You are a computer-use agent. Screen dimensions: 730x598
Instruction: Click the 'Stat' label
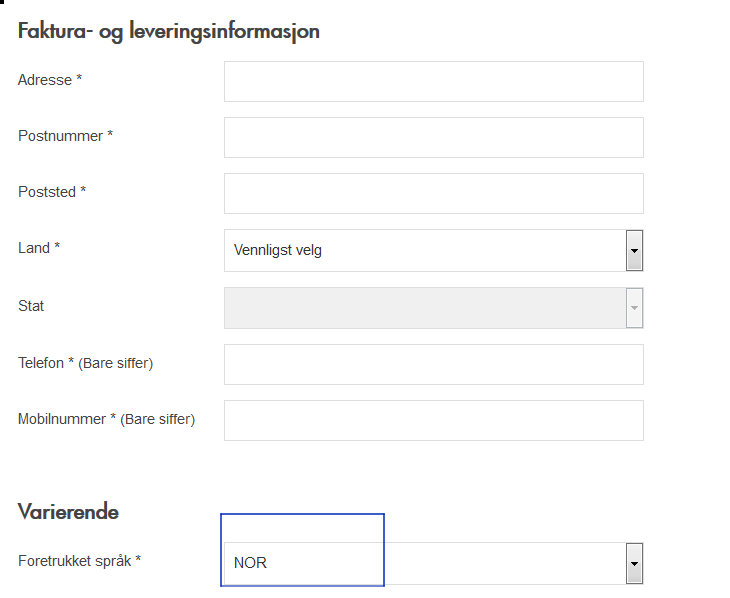pos(31,306)
